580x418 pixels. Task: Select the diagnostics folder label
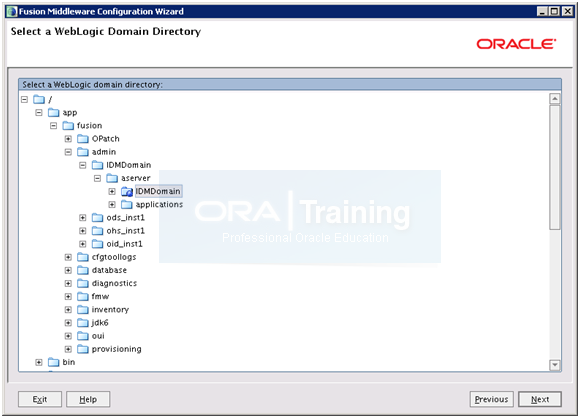(114, 283)
